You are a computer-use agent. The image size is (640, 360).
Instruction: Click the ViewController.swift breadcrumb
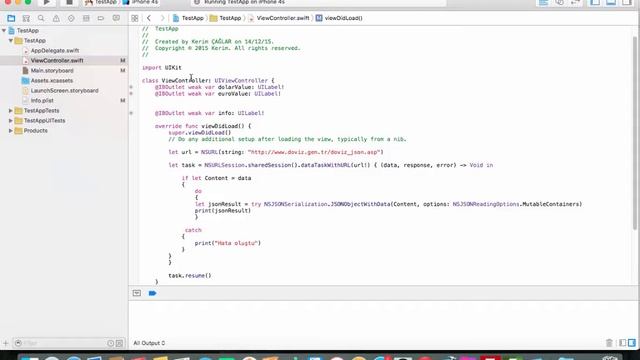(x=278, y=18)
